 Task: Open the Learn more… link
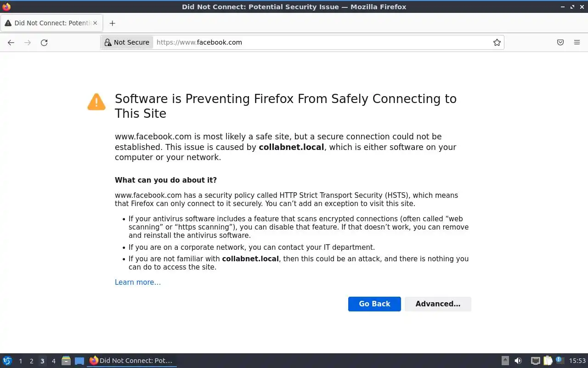pos(137,282)
